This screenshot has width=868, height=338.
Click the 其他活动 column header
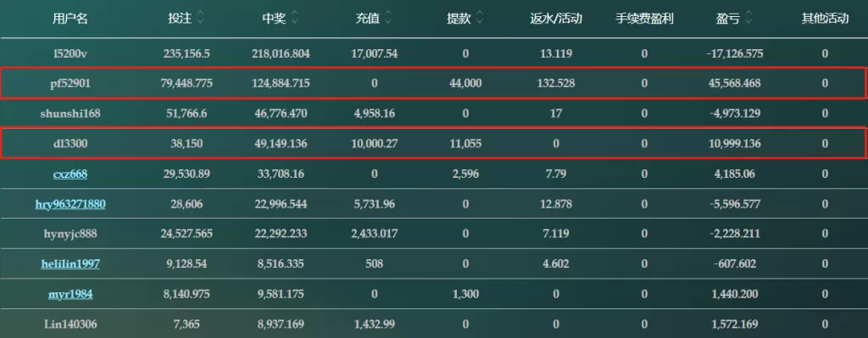[825, 19]
